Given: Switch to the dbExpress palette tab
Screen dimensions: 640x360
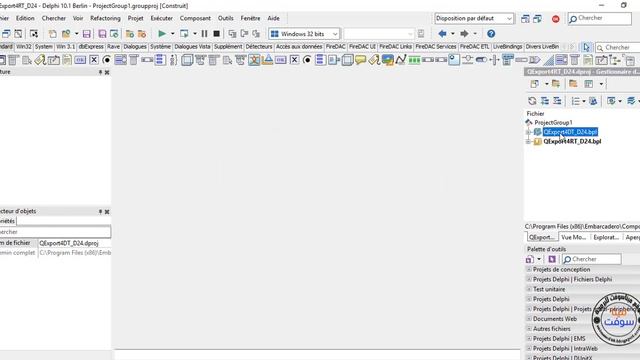Looking at the screenshot, I should pos(91,47).
